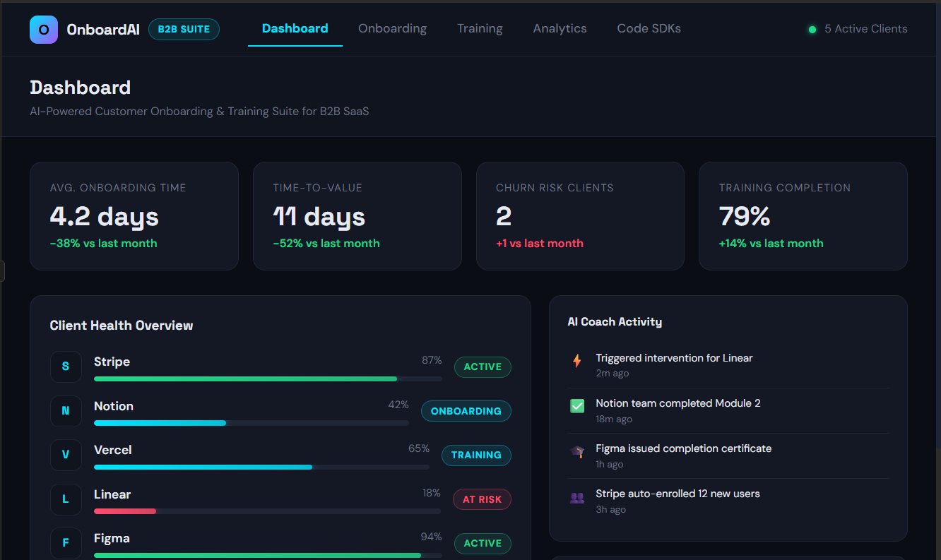Click the ACTIVE badge for Stripe
The width and height of the screenshot is (941, 560).
(483, 367)
